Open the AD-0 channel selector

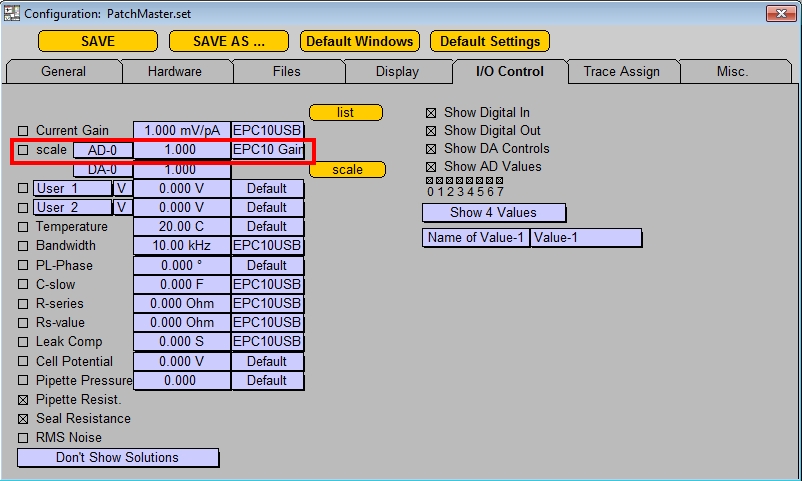click(102, 150)
